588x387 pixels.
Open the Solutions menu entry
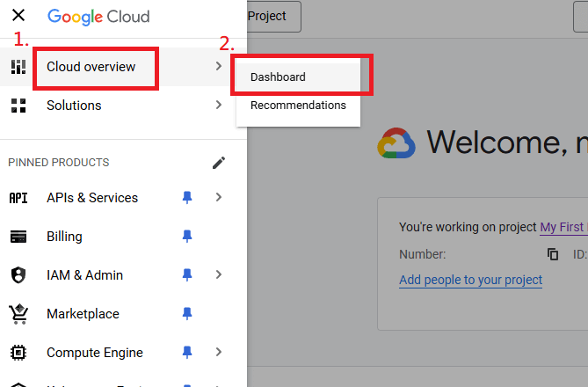74,106
